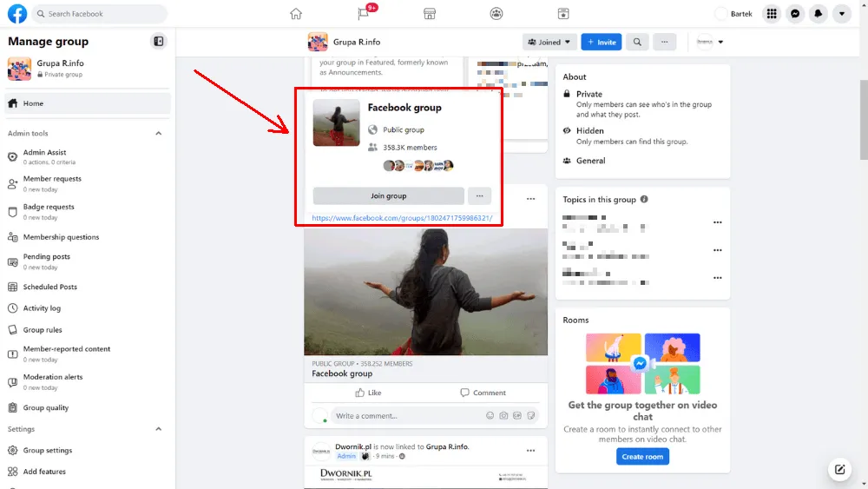The height and width of the screenshot is (489, 868).
Task: Open Pages flag icon with 9+ badge
Action: point(363,14)
